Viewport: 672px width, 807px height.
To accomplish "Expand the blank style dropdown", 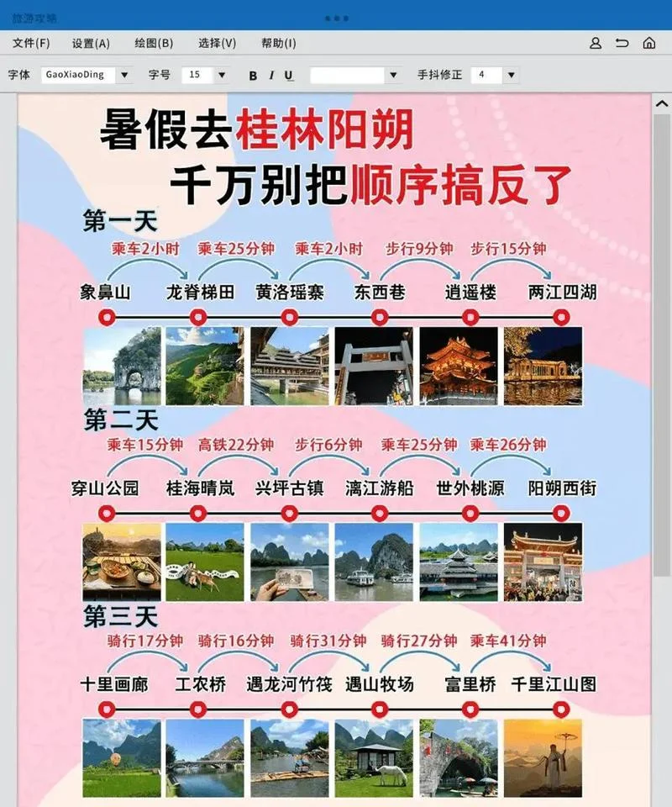I will pos(393,75).
